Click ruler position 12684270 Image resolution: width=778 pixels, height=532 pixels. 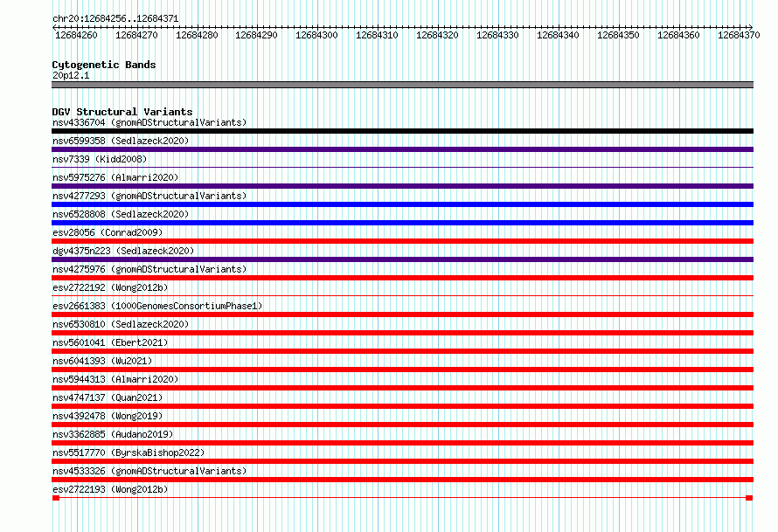(136, 35)
